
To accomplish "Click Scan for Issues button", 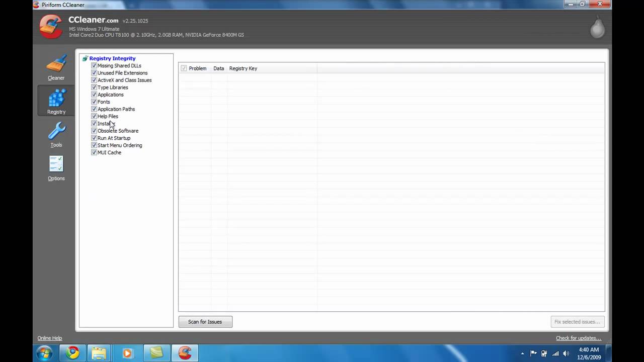I will tap(205, 322).
